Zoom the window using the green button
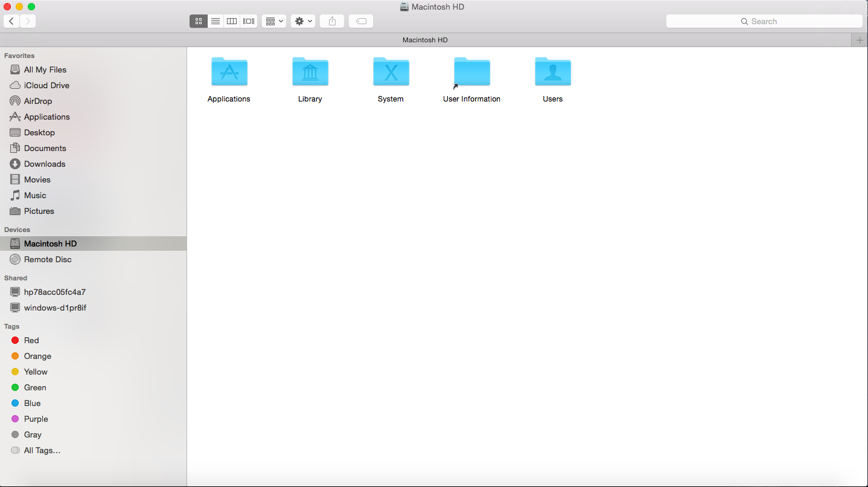This screenshot has height=487, width=868. click(31, 7)
